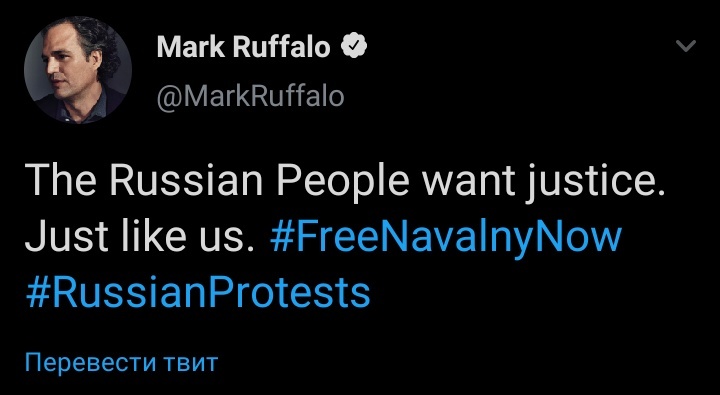Open the #RussianProtests hashtag
This screenshot has height=395, width=720.
[x=197, y=293]
